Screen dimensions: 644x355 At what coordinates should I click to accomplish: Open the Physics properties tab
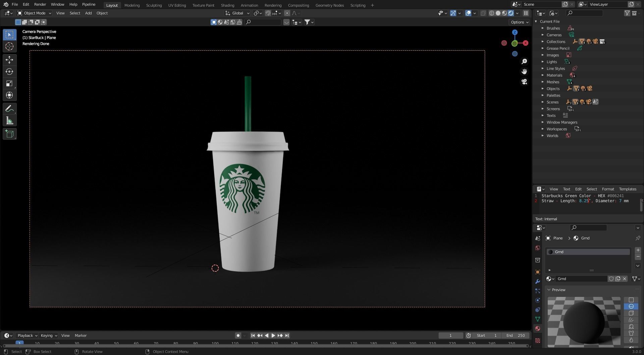pyautogui.click(x=538, y=300)
